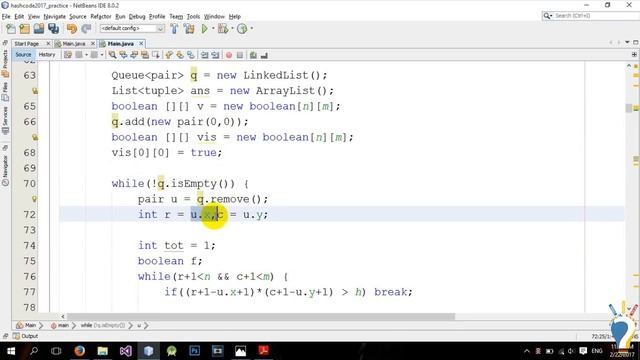Open the Files side panel
640x360 pixels.
pos(5,91)
